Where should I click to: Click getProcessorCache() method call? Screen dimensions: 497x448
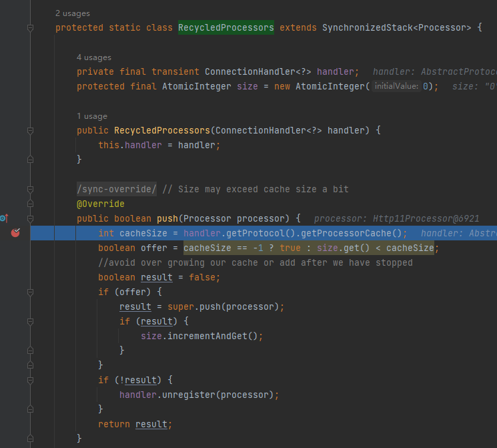[x=351, y=233]
